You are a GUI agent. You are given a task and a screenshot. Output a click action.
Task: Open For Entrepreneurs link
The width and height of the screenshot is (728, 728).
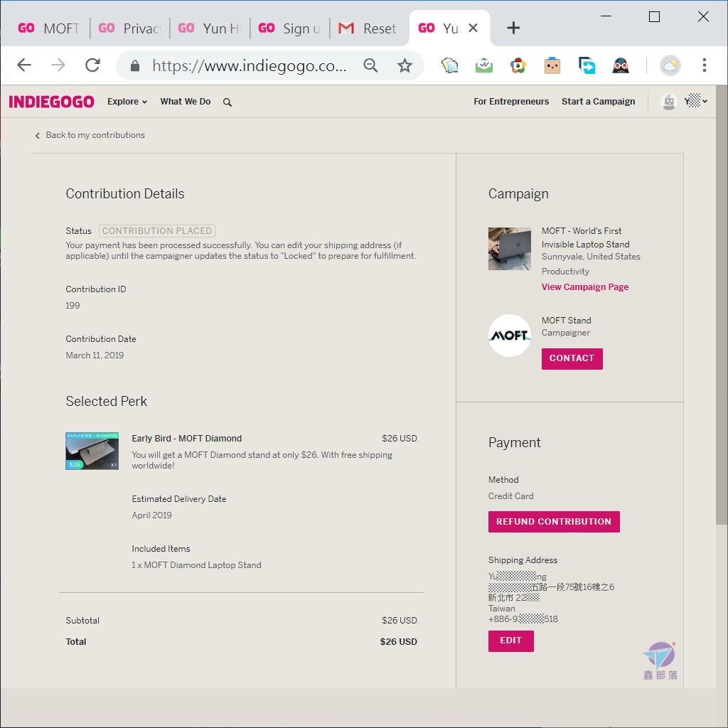[510, 102]
